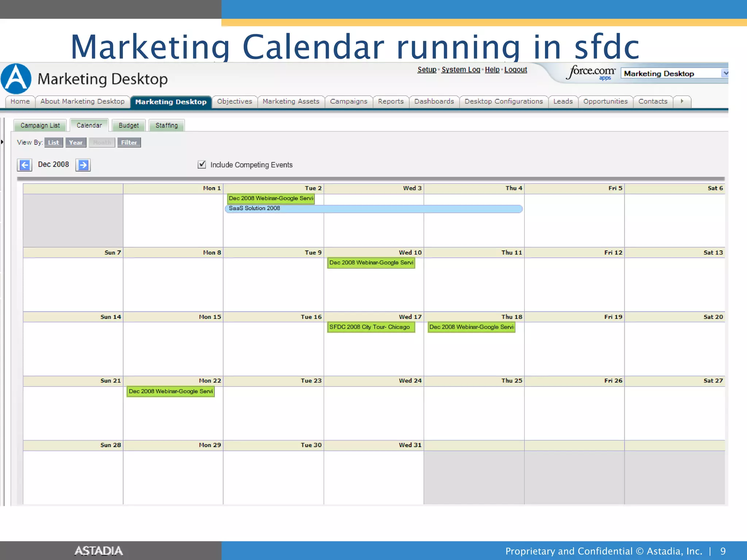Click the Sun 21 day header
Screen dimensions: 747x560
pyautogui.click(x=73, y=381)
